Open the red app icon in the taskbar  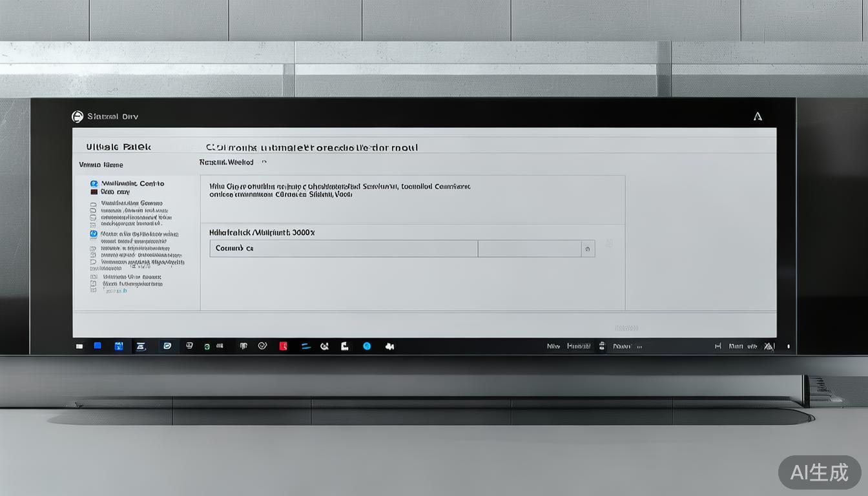point(283,346)
